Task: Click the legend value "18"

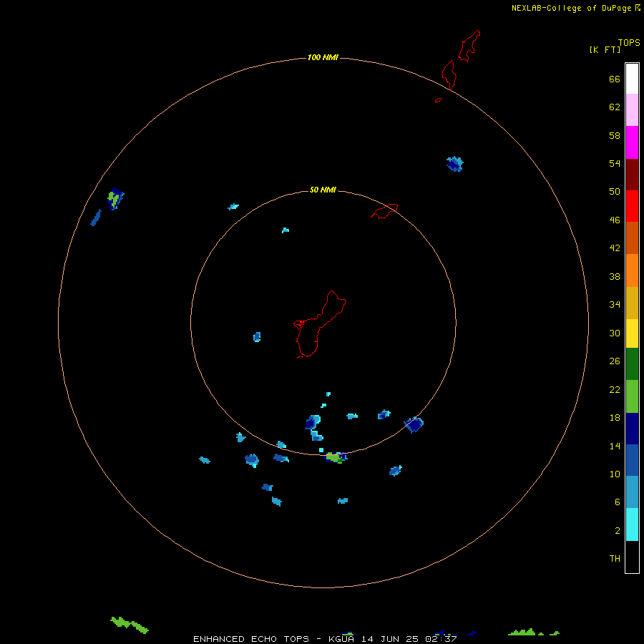Action: click(x=615, y=418)
